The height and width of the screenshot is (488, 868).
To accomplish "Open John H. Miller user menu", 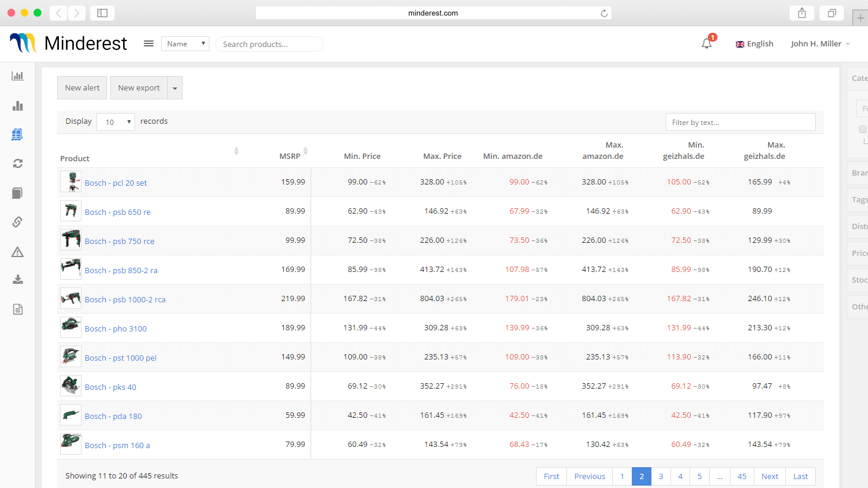I will coord(820,43).
